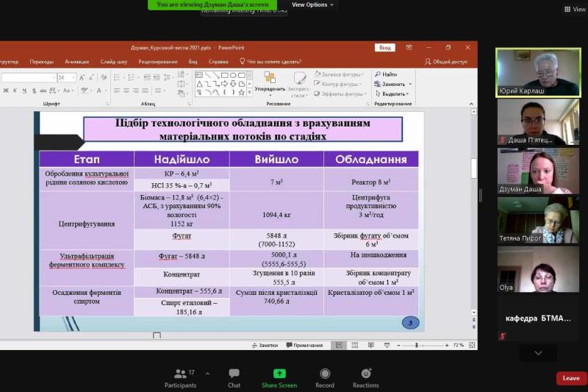Adjust the PowerPoint zoom slider
588x392 pixels.
click(417, 345)
